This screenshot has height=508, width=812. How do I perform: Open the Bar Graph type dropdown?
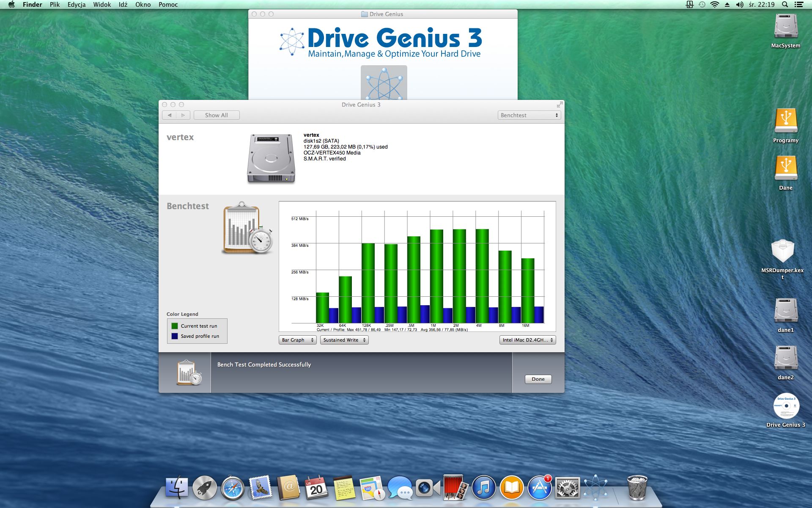297,340
